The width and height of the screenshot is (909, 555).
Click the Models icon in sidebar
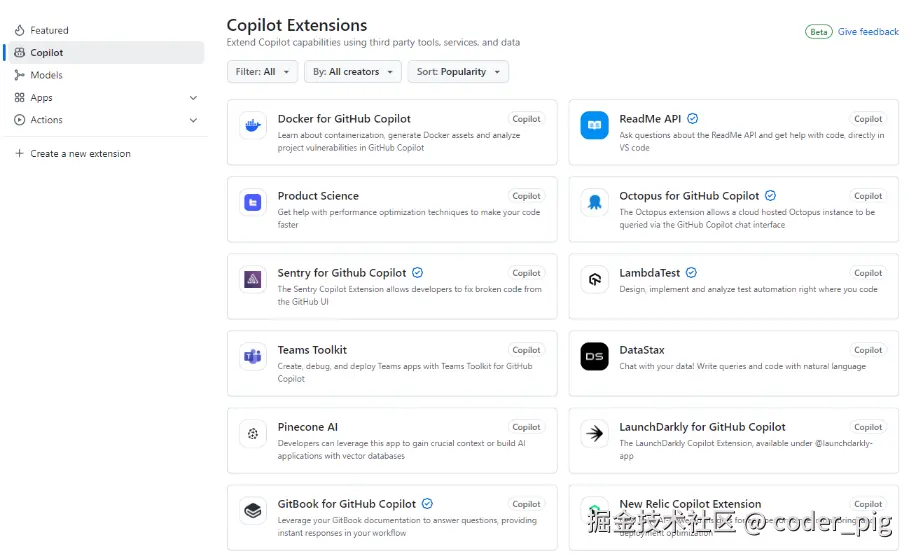click(x=20, y=75)
